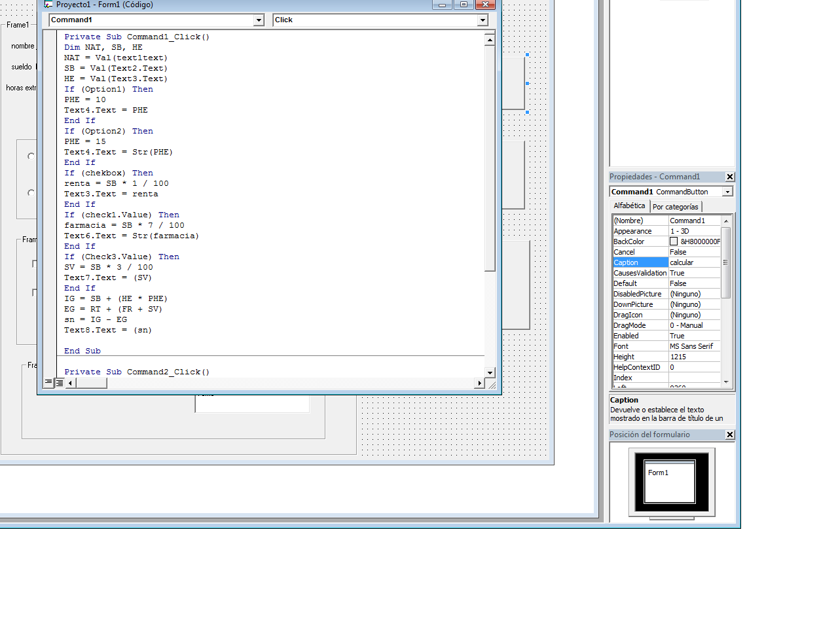
Task: Click the Height value 1215
Action: (695, 357)
